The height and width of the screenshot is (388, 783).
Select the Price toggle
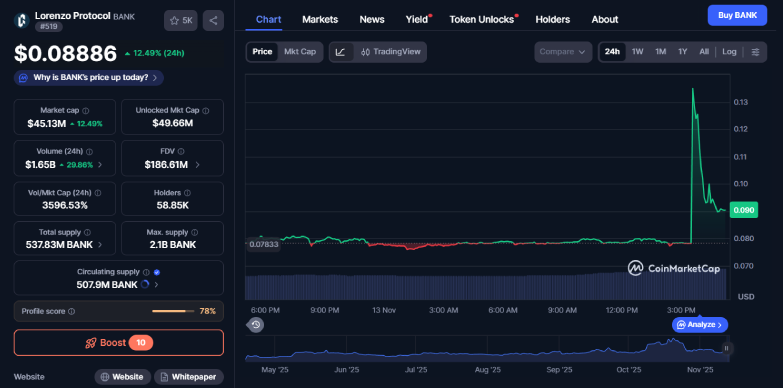[x=262, y=52]
